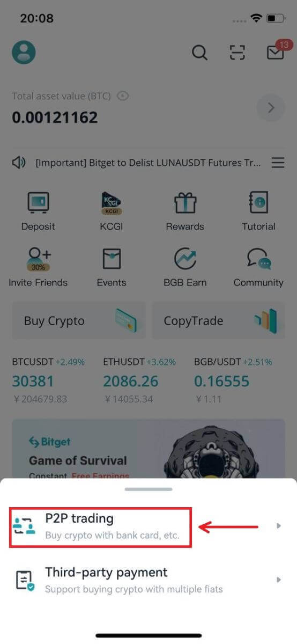Expand total asset details with arrow

[x=271, y=108]
